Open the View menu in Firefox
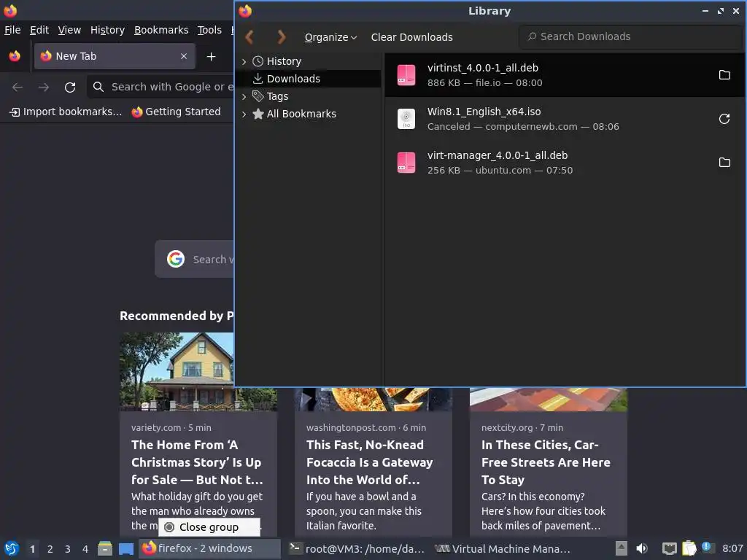Screen dimensions: 747x560 pos(69,30)
